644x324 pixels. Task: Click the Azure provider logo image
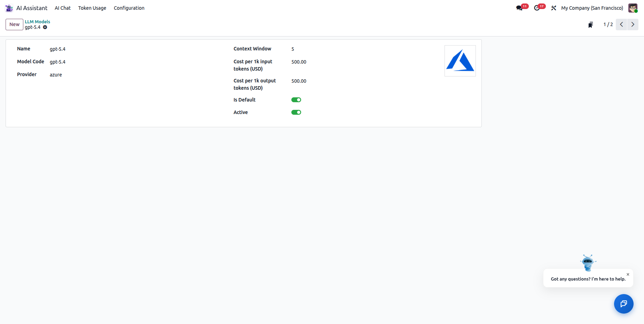(460, 61)
